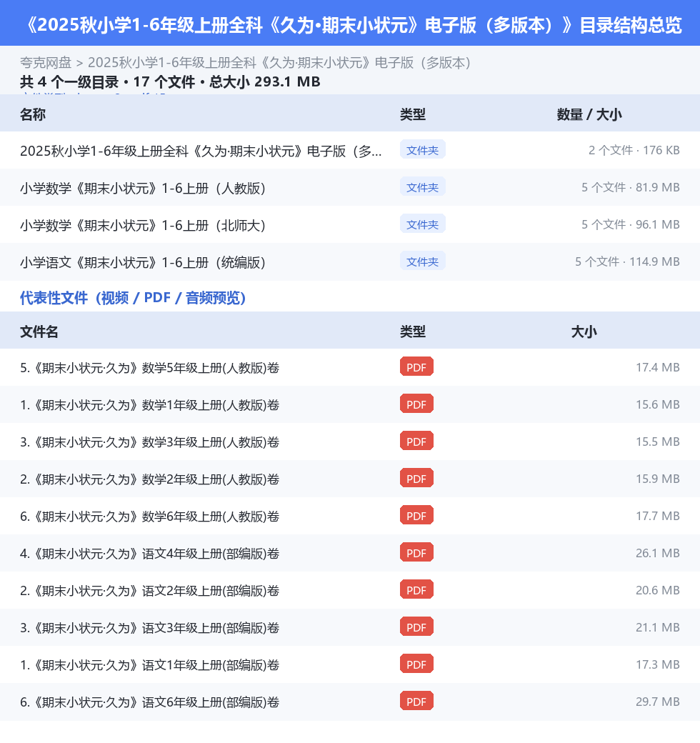Click the 数量 / 大小 column header

[x=589, y=114]
